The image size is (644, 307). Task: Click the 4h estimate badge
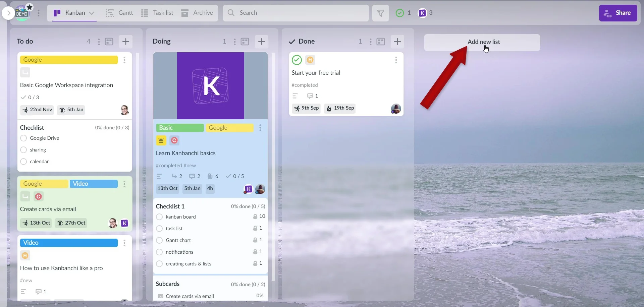210,188
